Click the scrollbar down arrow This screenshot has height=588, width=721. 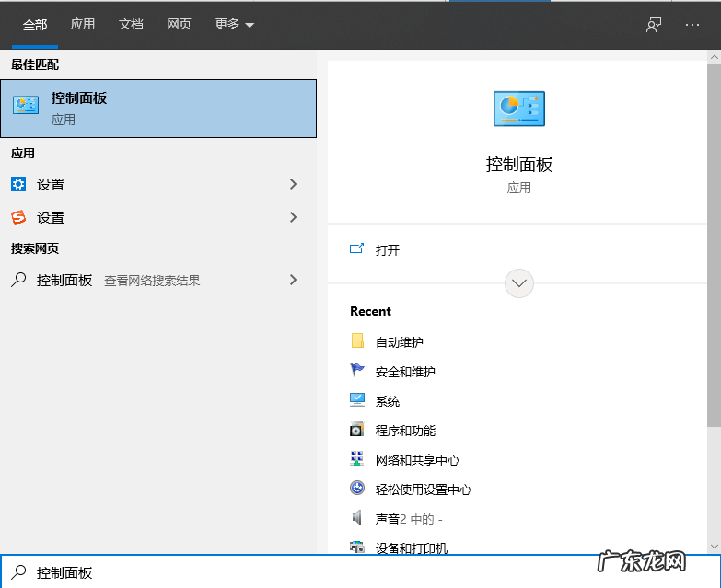click(715, 547)
